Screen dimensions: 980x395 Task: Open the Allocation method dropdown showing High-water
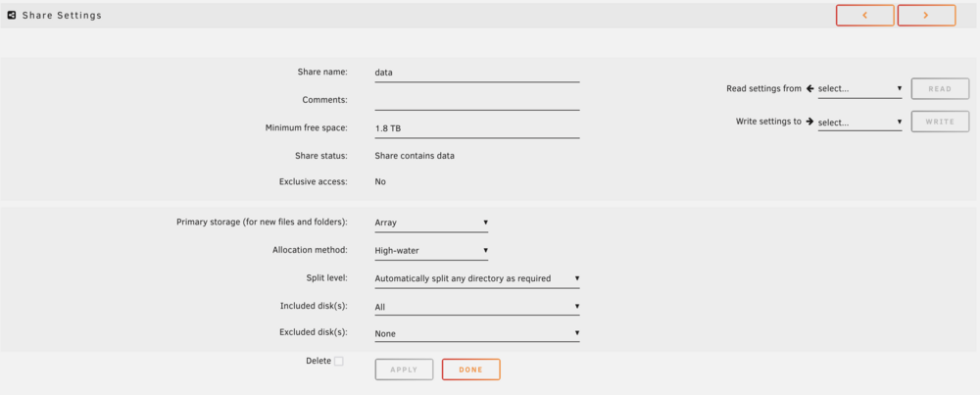(x=431, y=251)
